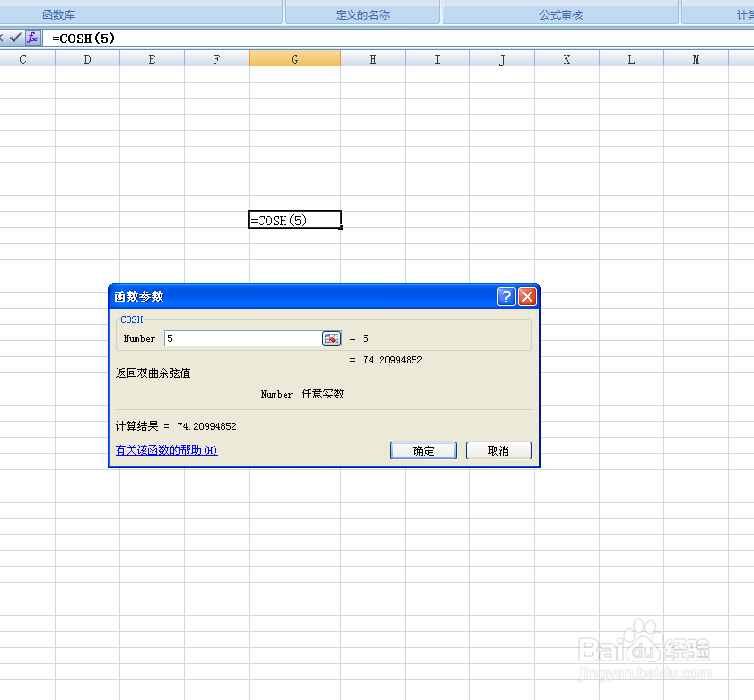The height and width of the screenshot is (700, 754).
Task: Open help with the dialog question mark
Action: tap(506, 297)
